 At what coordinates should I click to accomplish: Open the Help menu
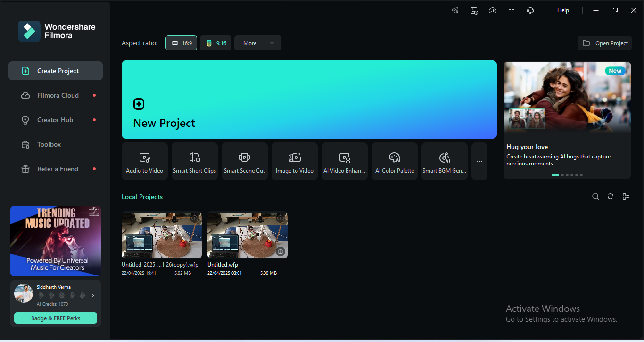563,10
